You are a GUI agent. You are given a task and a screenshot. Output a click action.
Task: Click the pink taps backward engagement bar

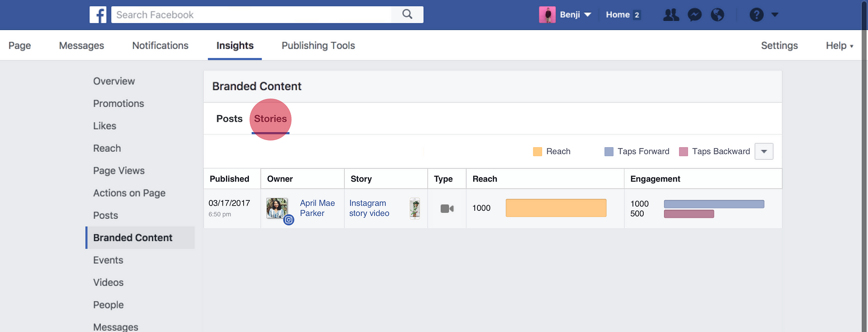pos(689,214)
